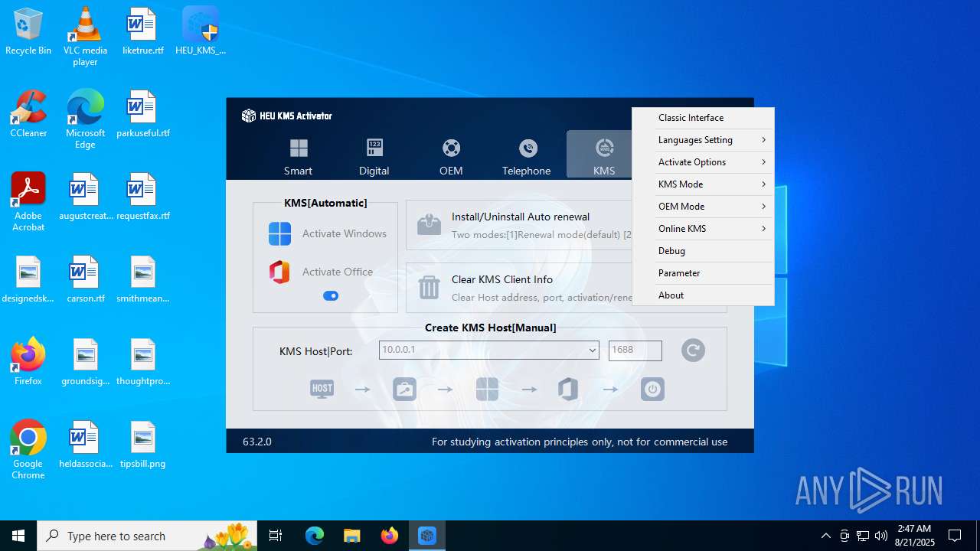
Task: Click Install/Uninstall Auto renewal
Action: tap(521, 217)
